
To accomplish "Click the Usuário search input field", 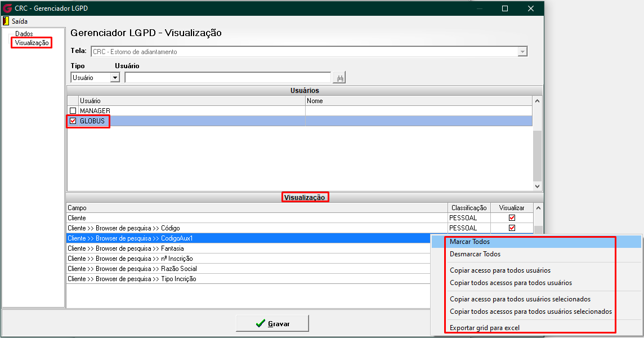I will tap(227, 78).
